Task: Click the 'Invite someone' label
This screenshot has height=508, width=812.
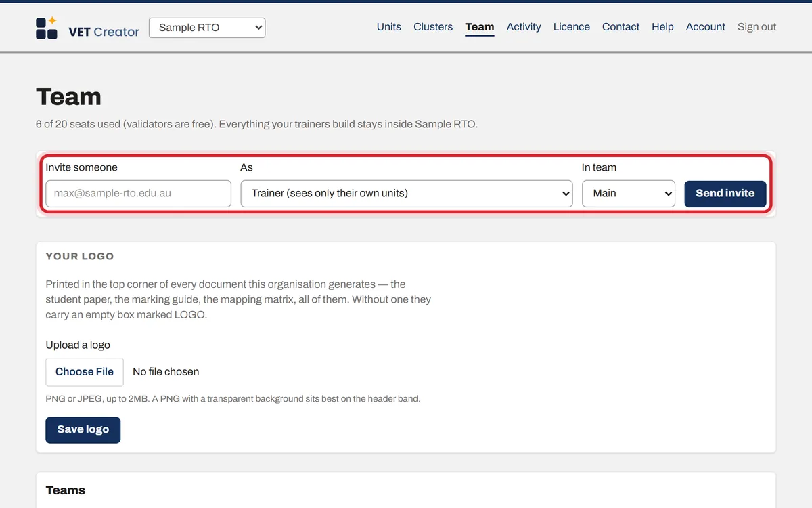Action: (x=81, y=167)
